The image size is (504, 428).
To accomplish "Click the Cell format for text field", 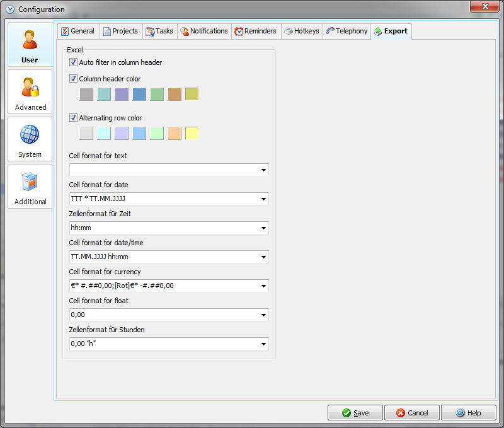I will click(164, 170).
